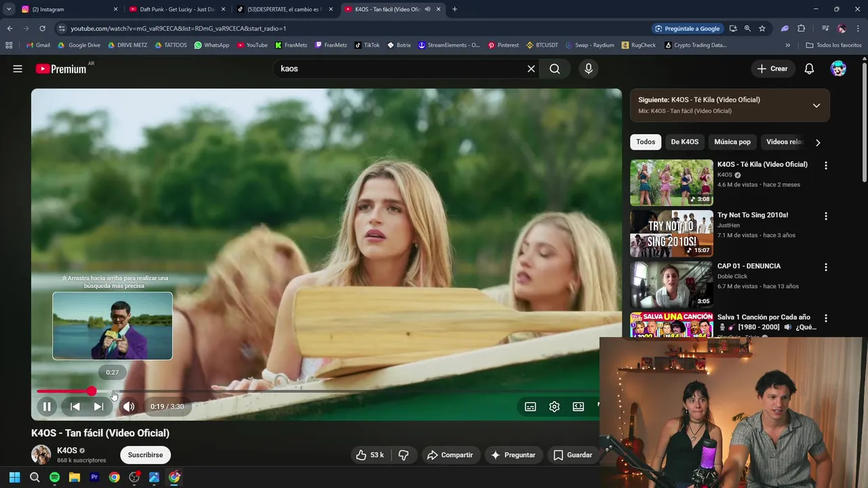Viewport: 868px width, 488px height.
Task: Click the URL address bar
Action: click(x=353, y=28)
